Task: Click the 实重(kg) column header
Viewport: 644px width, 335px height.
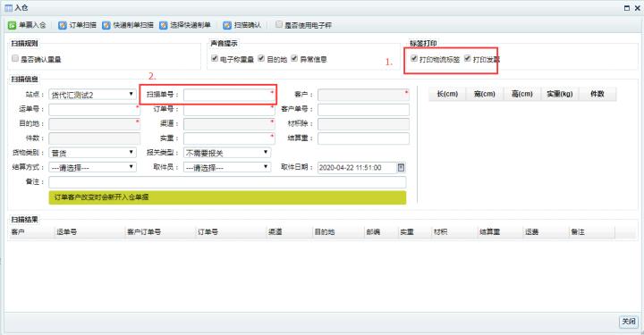Action: click(x=560, y=94)
